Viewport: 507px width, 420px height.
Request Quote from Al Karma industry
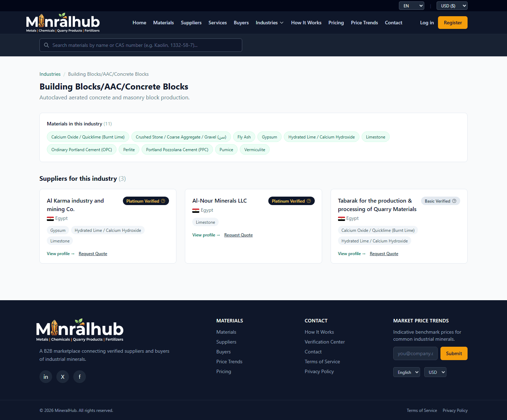point(93,254)
